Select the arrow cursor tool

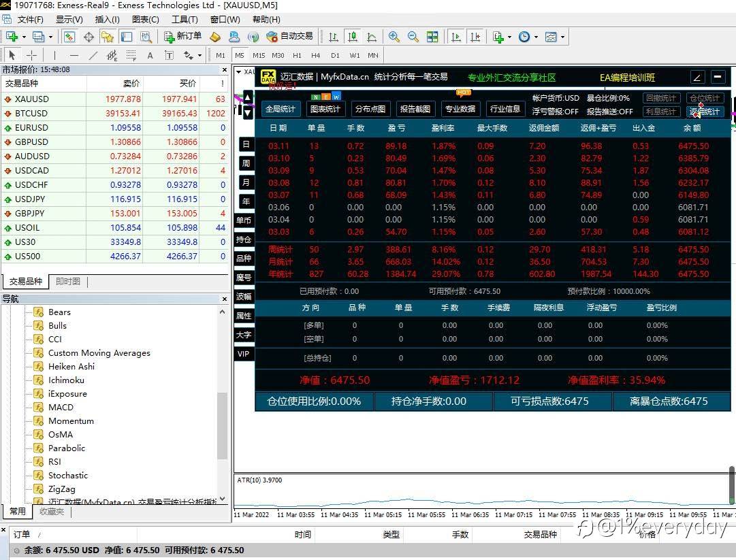click(x=12, y=55)
